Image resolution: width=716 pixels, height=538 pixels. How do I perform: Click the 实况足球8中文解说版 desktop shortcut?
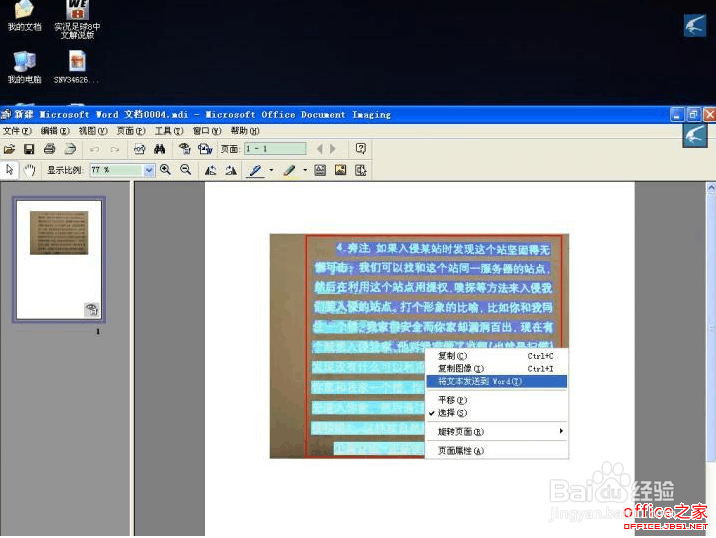[77, 20]
